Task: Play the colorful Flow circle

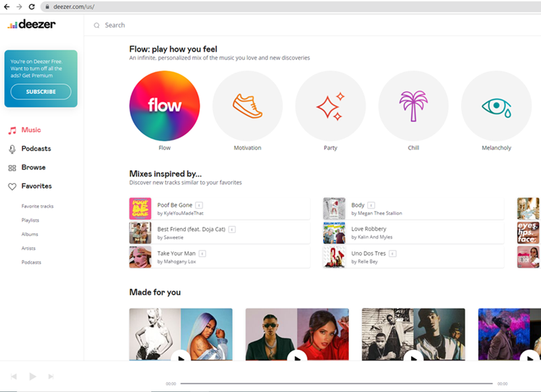Action: coord(164,106)
